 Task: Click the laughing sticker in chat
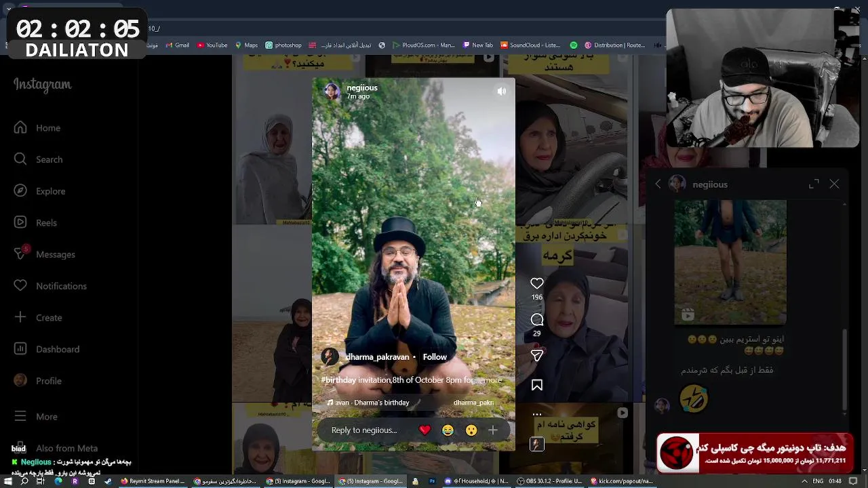(x=694, y=399)
